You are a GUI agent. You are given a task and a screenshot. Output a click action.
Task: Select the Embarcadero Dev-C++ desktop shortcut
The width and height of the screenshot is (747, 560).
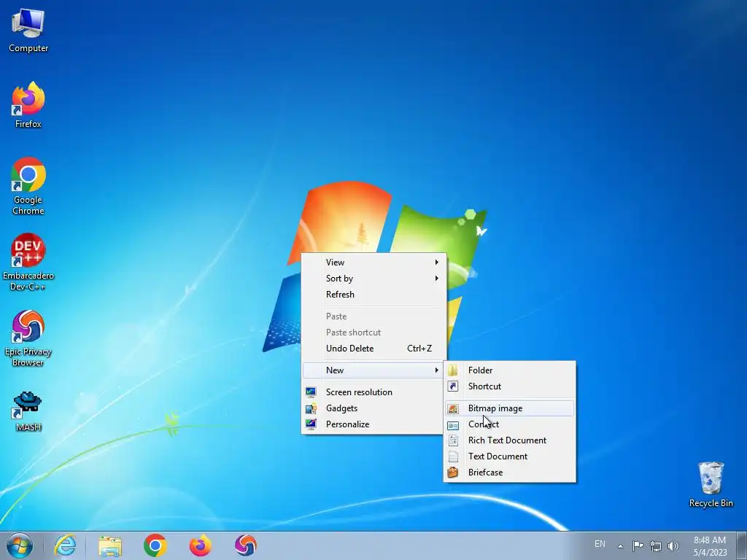(28, 262)
